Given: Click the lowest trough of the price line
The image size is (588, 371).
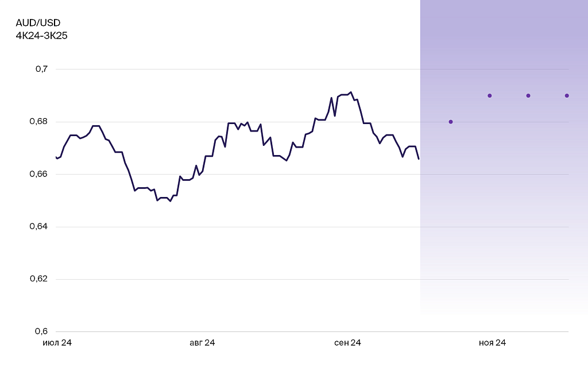Looking at the screenshot, I should coord(170,201).
